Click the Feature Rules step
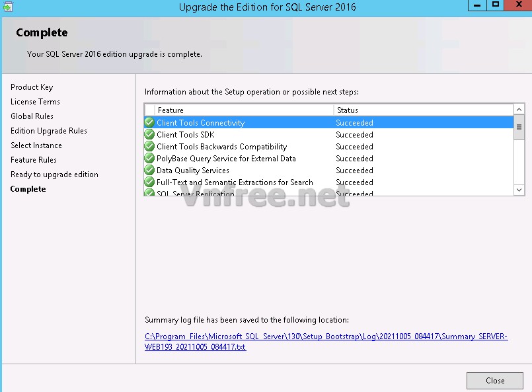The image size is (532, 392). (34, 160)
